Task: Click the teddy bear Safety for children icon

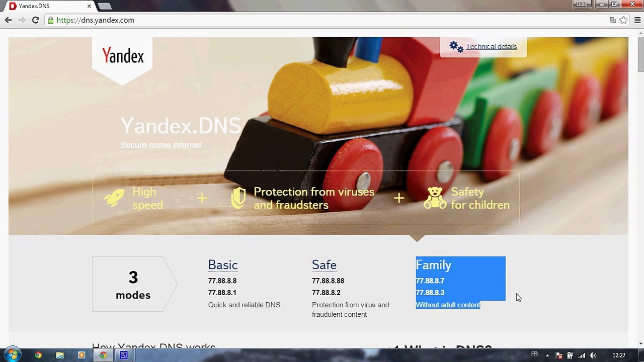Action: pyautogui.click(x=435, y=198)
